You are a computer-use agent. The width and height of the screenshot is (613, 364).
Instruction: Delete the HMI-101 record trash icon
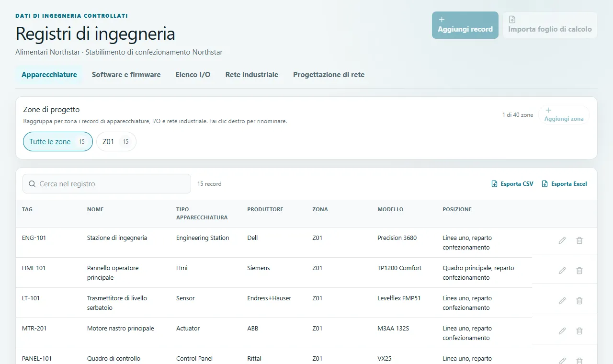point(579,271)
